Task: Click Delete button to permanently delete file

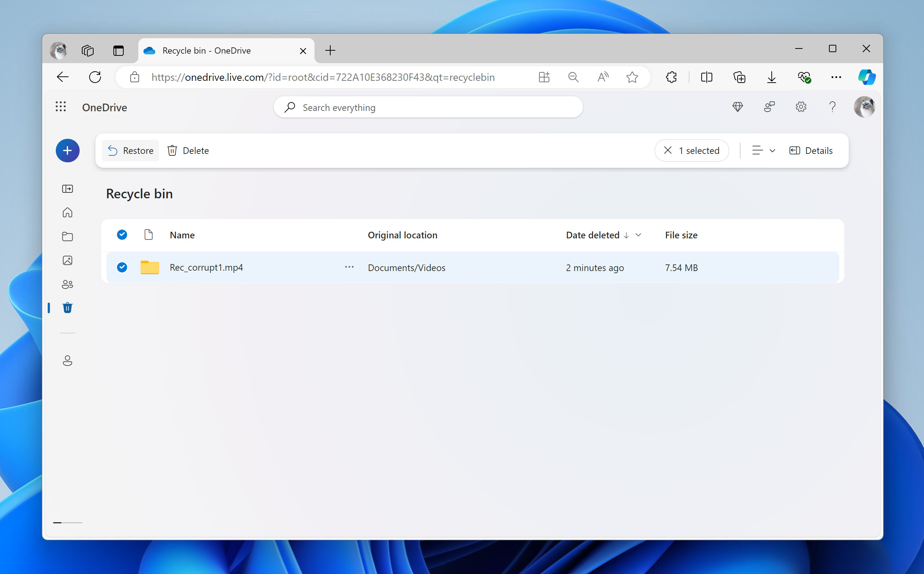Action: coord(188,150)
